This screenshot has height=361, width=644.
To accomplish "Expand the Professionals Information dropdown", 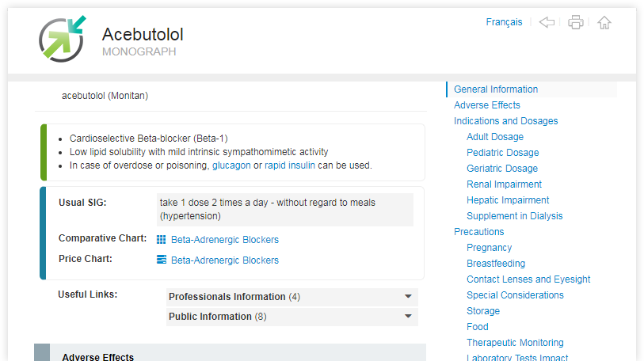I will (292, 297).
